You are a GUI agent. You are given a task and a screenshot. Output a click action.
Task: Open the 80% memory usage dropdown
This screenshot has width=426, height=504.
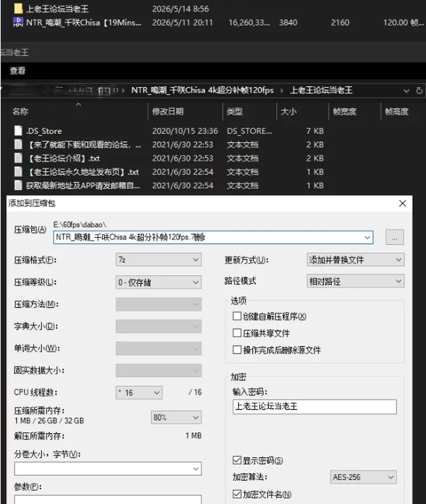(x=176, y=417)
